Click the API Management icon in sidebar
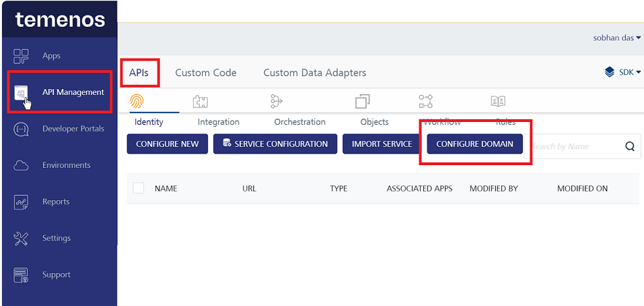 [21, 92]
